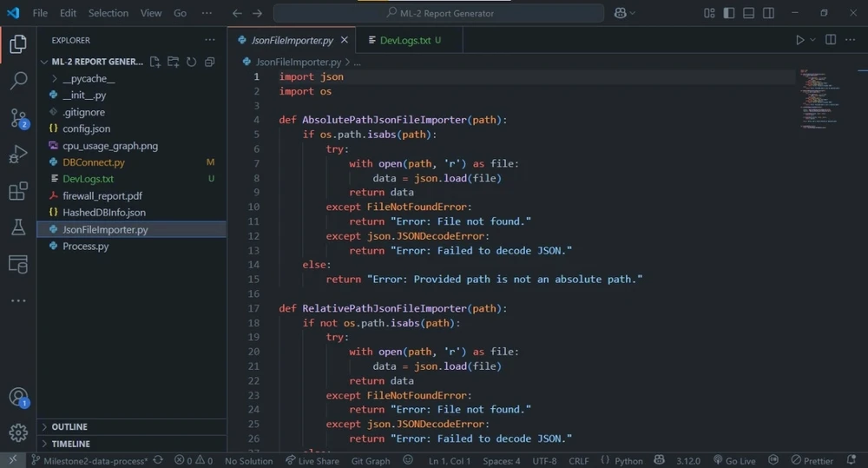Open the Source Control view
The height and width of the screenshot is (468, 868).
(18, 118)
